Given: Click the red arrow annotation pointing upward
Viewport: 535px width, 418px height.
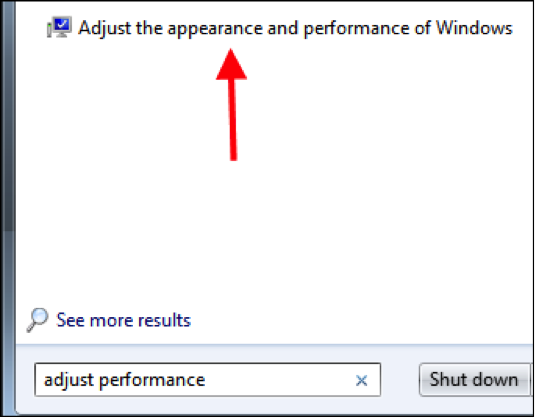Looking at the screenshot, I should click(232, 104).
